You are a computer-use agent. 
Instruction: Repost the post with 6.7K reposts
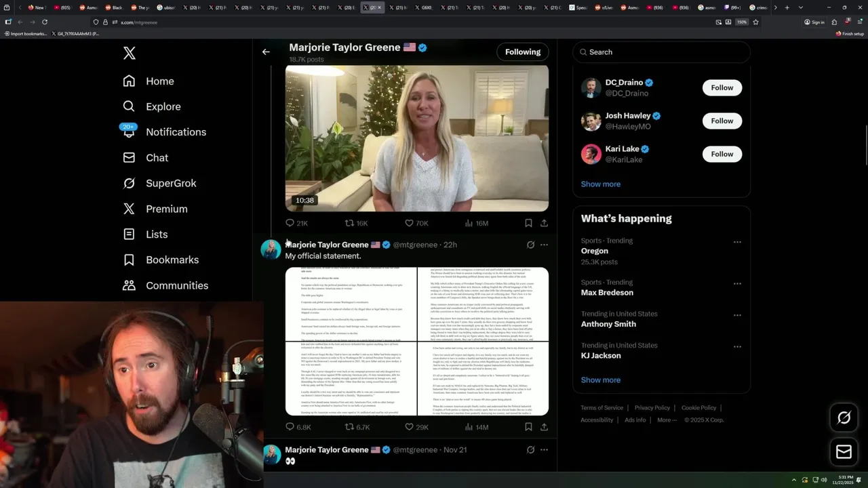coord(357,427)
